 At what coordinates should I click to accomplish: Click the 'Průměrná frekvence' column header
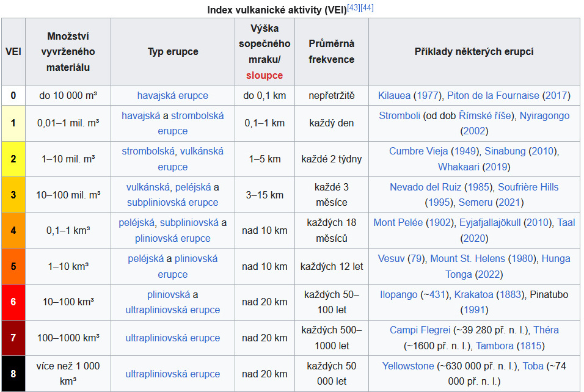point(331,52)
